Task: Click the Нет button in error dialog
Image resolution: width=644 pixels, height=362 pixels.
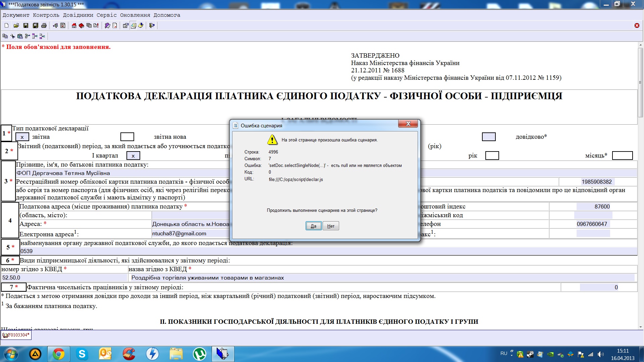Action: point(331,226)
